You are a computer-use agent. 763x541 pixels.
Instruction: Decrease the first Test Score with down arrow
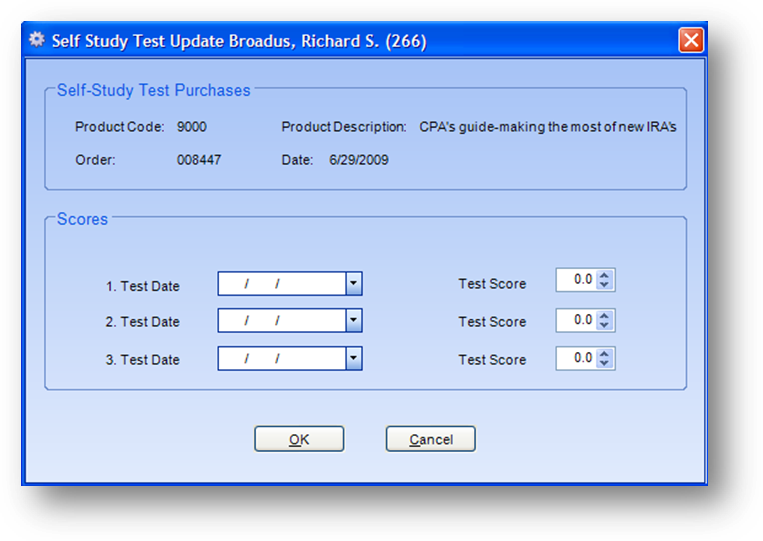pos(604,285)
